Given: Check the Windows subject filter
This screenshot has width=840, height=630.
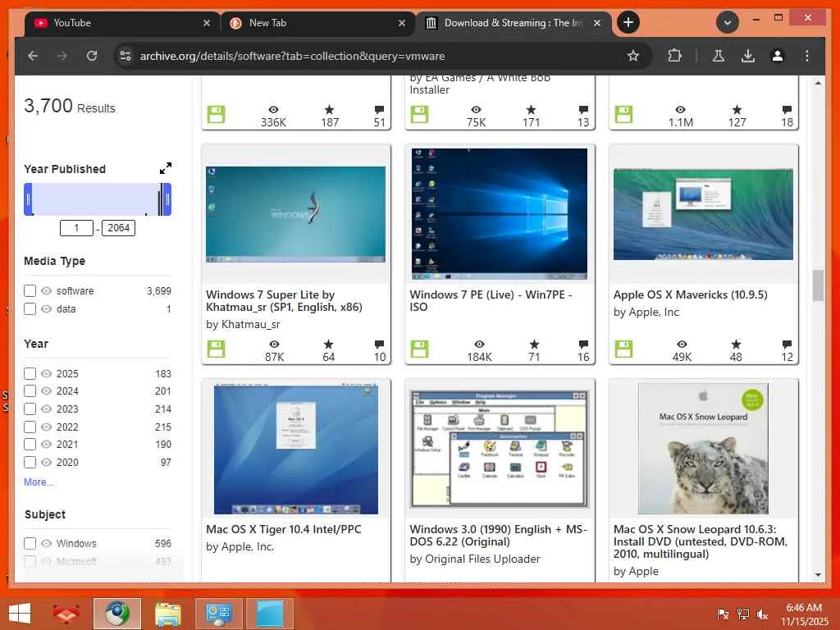Looking at the screenshot, I should tap(30, 543).
